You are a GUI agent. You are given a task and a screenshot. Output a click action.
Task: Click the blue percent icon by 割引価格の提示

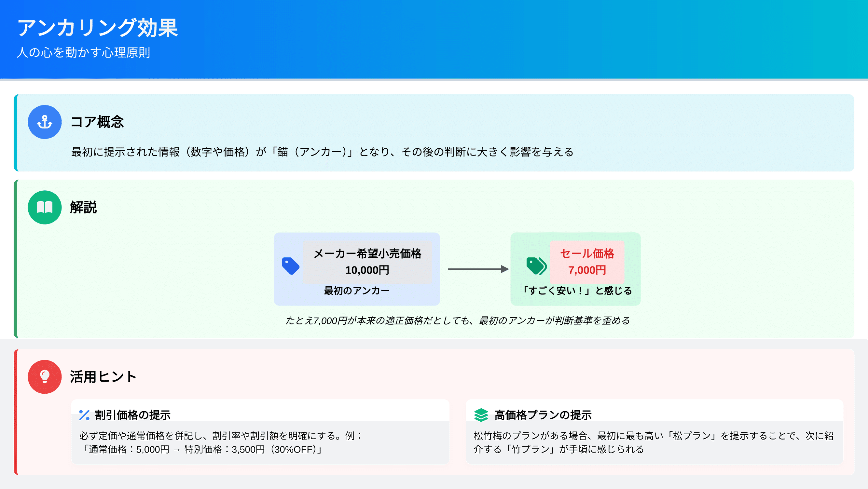coord(84,415)
